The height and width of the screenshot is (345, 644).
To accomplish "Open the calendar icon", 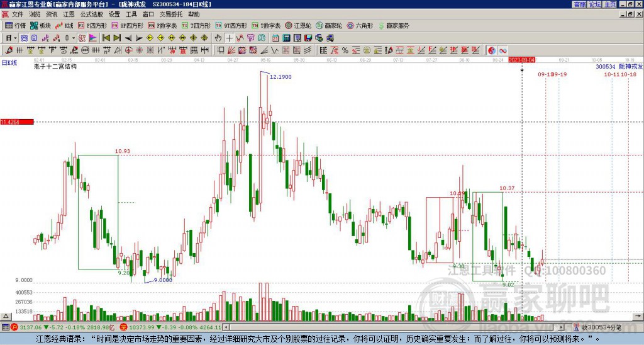I will pos(275,38).
